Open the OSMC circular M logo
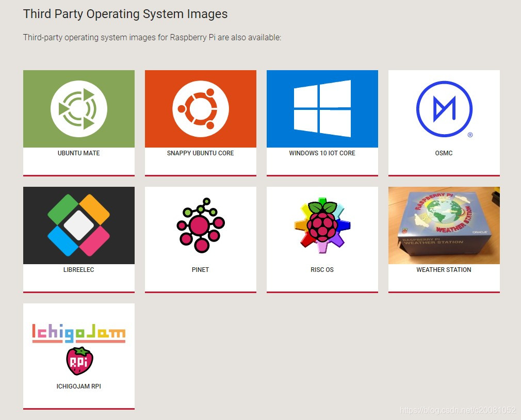The width and height of the screenshot is (521, 420). coord(444,109)
